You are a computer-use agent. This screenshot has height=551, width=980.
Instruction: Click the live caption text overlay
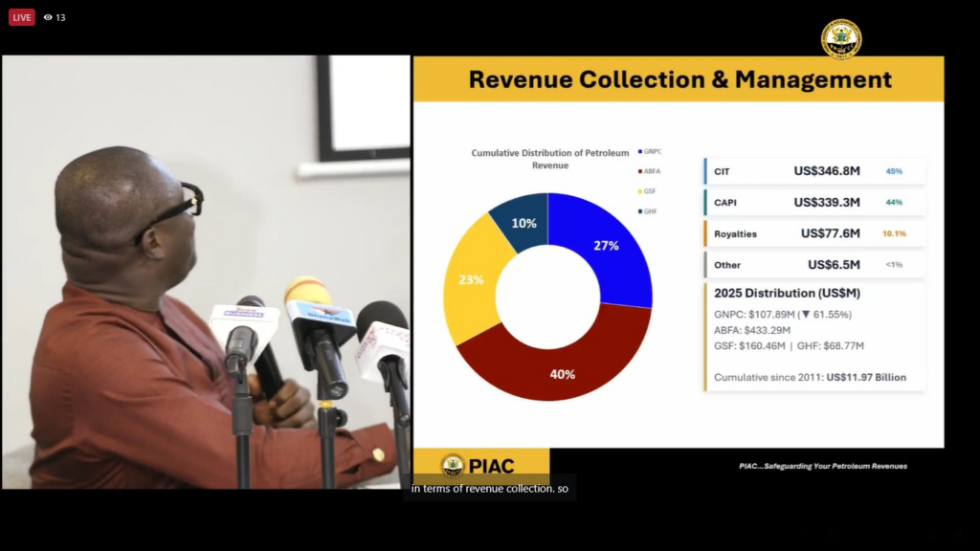coord(489,489)
